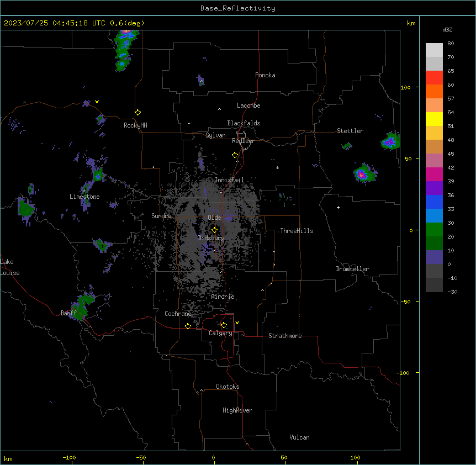Click the Cochrane town label

click(178, 314)
